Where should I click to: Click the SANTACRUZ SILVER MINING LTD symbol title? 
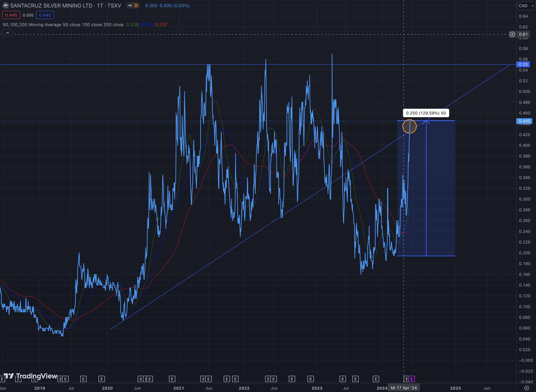click(51, 5)
